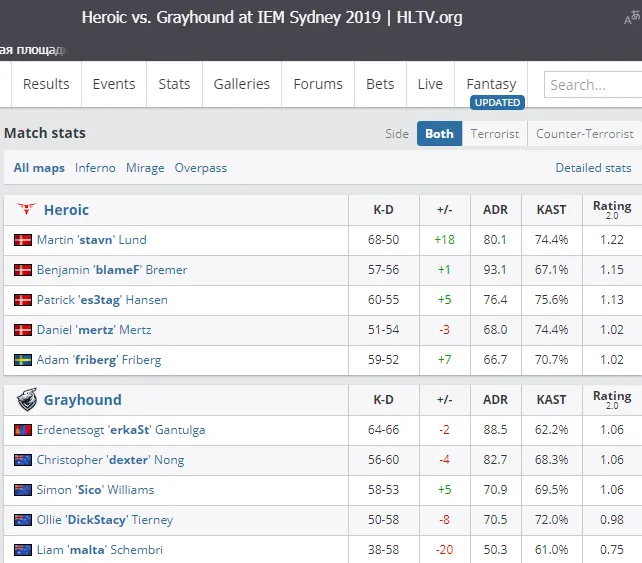Open Martin 'stavn' Lund's player profile
Viewport: 642px width, 563px height.
[x=92, y=240]
